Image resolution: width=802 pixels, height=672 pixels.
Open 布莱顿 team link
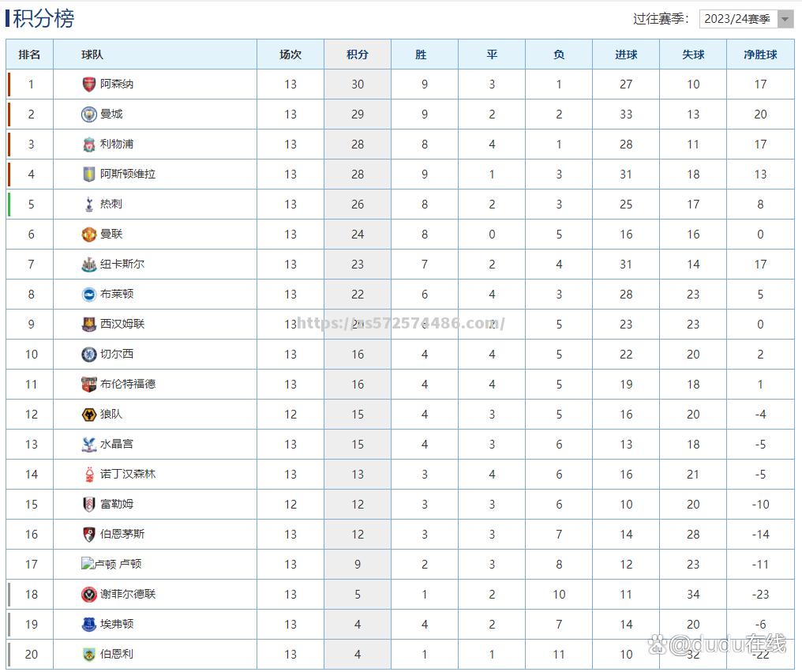tap(117, 294)
